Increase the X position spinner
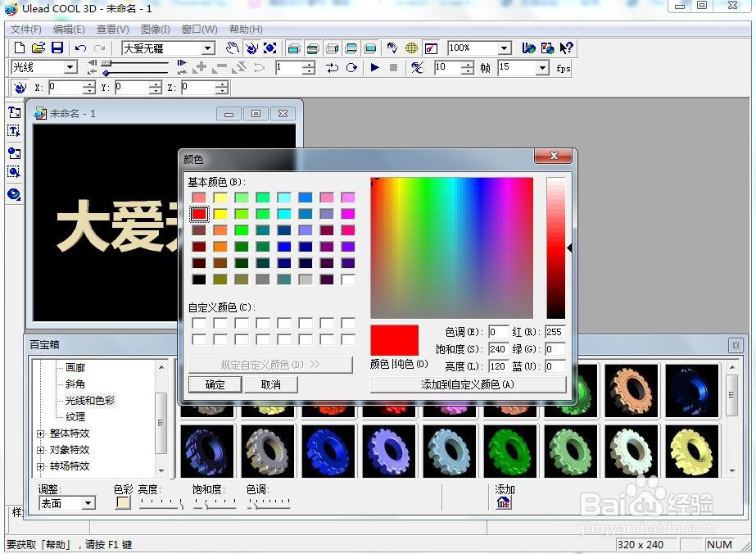Viewport: 756px width, 554px height. coord(88,84)
